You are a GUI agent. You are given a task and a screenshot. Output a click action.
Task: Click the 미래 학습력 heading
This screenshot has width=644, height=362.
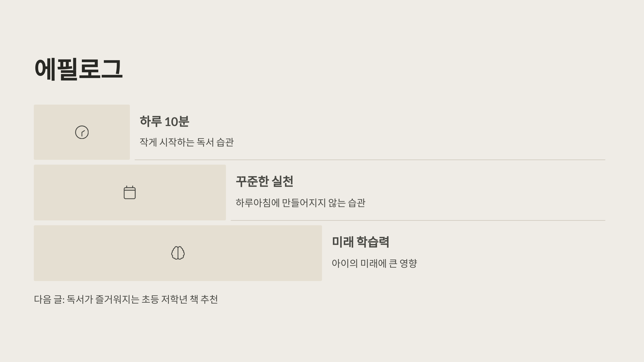point(360,242)
